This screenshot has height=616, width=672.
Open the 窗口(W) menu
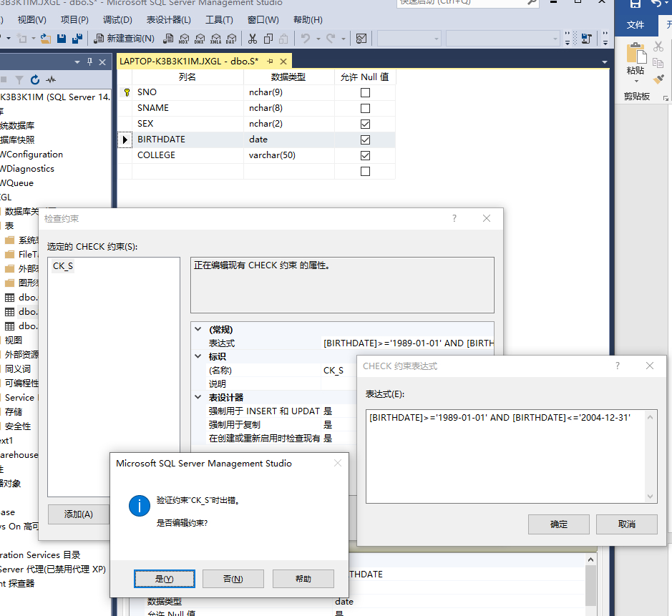click(263, 20)
